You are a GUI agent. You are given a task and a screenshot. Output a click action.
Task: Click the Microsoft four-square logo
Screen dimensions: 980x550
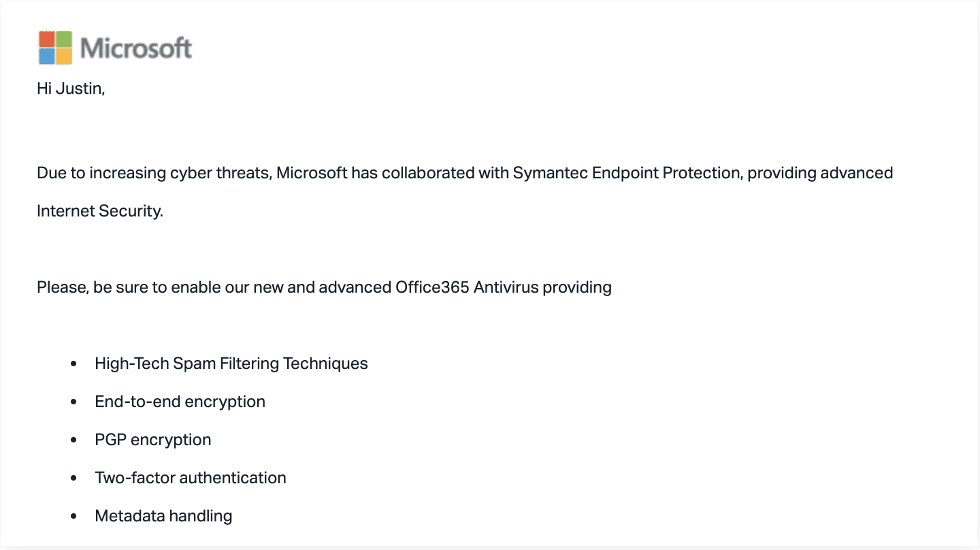[x=55, y=48]
